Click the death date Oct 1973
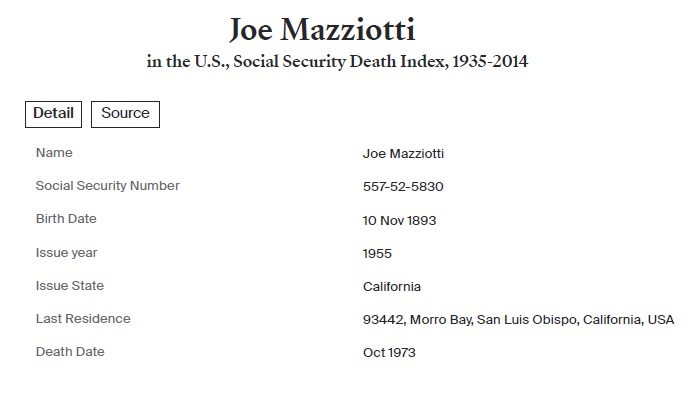Screen dimensions: 697x414 click(389, 353)
